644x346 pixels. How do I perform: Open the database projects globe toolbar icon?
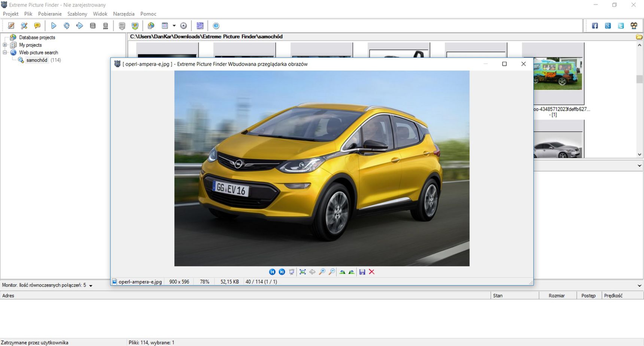[151, 26]
